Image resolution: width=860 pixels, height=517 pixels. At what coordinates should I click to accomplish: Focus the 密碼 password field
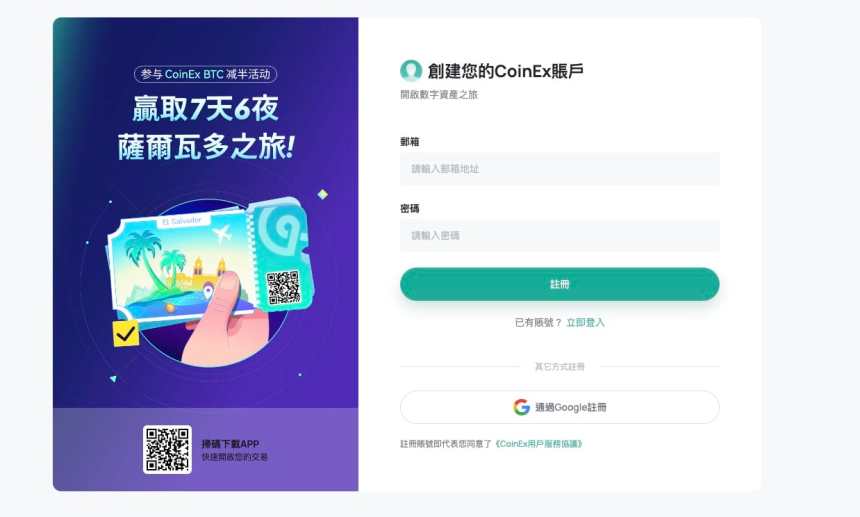[x=559, y=236]
